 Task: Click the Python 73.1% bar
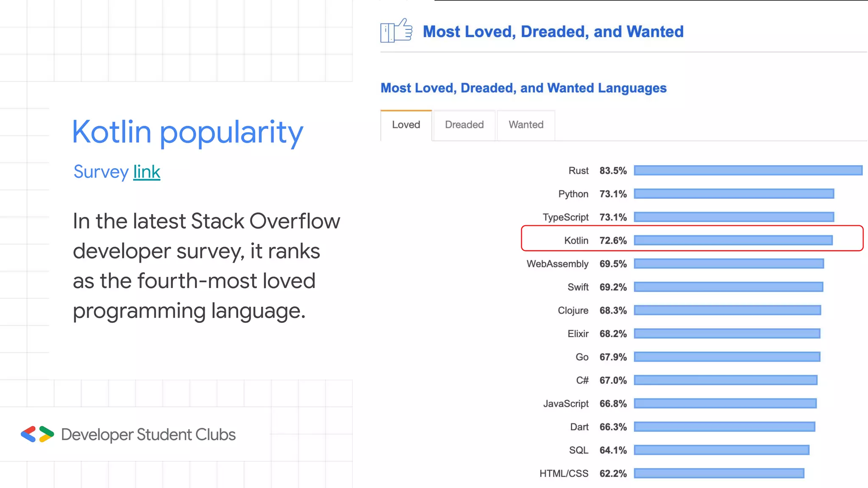tap(734, 194)
